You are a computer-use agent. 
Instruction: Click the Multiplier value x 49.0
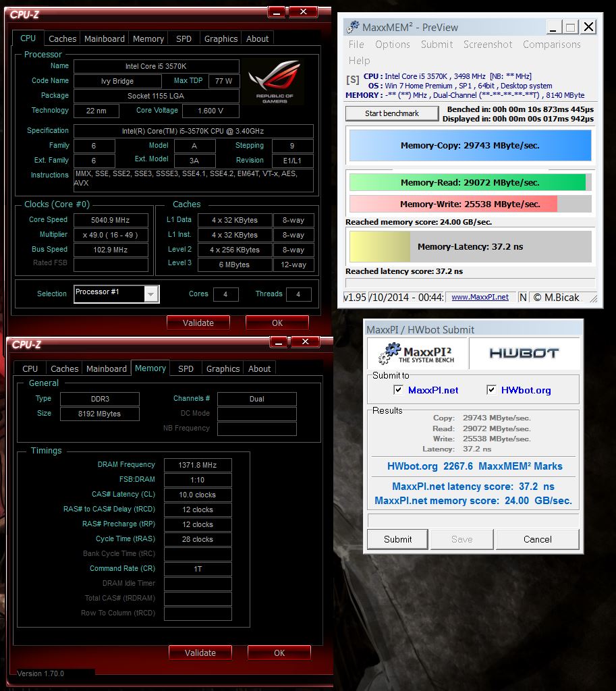111,235
